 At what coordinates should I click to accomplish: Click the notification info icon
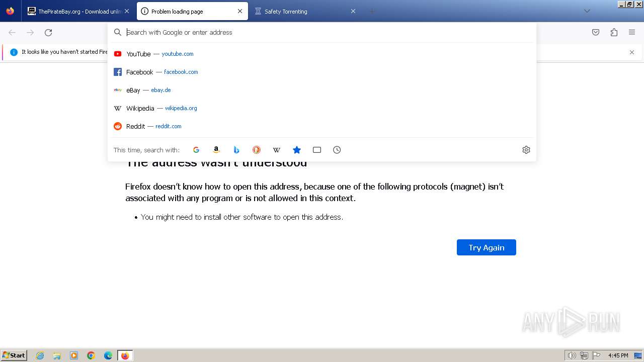click(14, 52)
